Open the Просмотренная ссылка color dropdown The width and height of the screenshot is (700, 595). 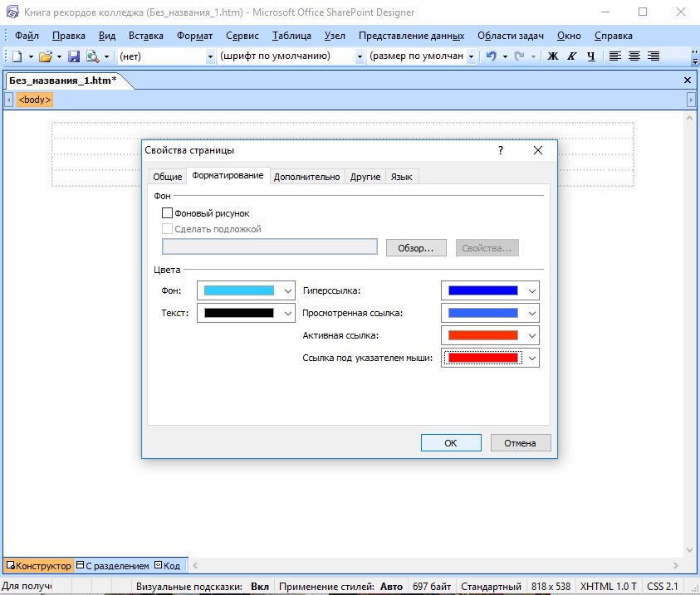[490, 313]
